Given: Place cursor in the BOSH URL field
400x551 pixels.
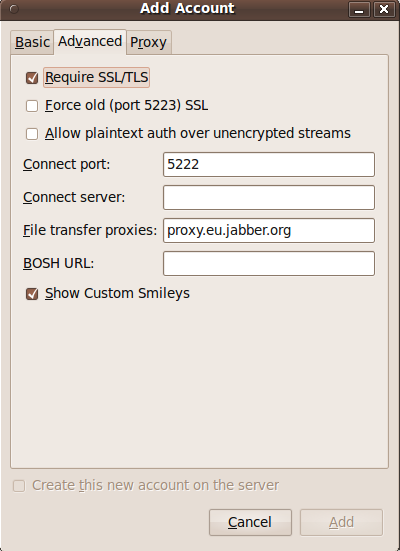Looking at the screenshot, I should pyautogui.click(x=269, y=264).
